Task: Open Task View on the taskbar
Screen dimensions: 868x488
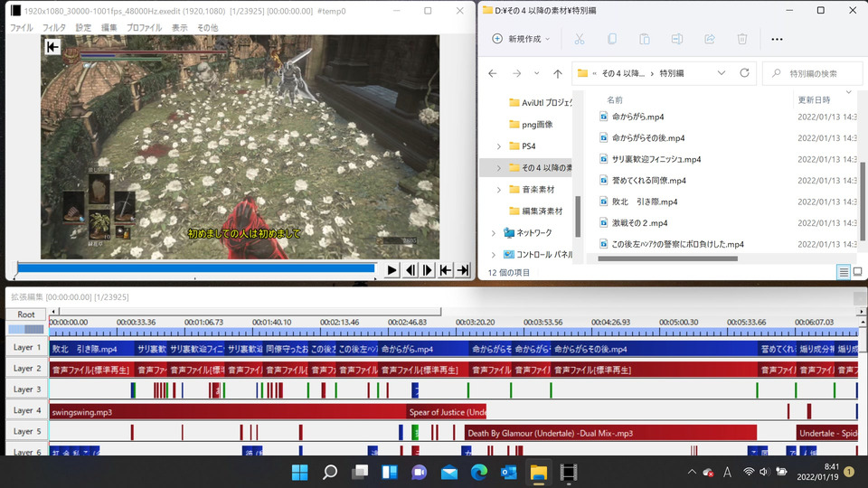Action: coord(360,473)
